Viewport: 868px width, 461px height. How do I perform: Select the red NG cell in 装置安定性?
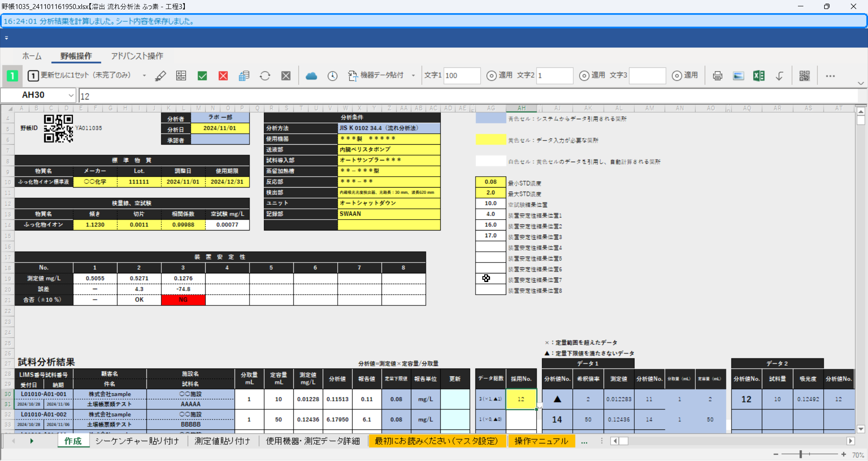click(x=183, y=300)
